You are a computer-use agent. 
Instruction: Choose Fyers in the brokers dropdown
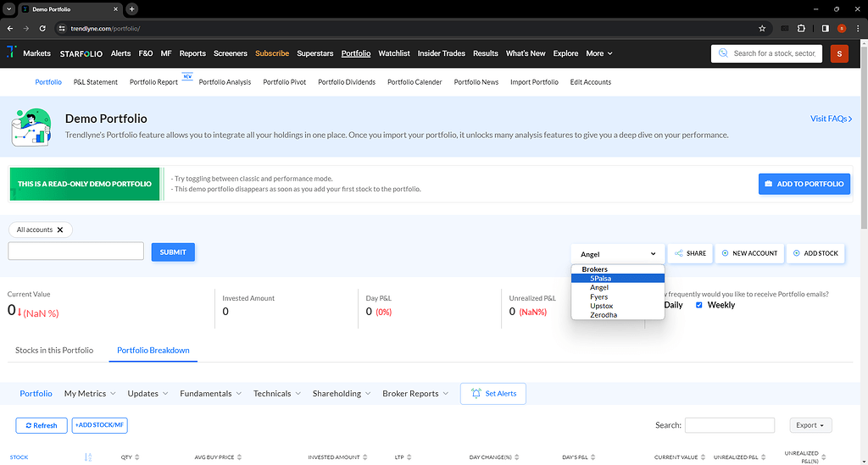618,297
